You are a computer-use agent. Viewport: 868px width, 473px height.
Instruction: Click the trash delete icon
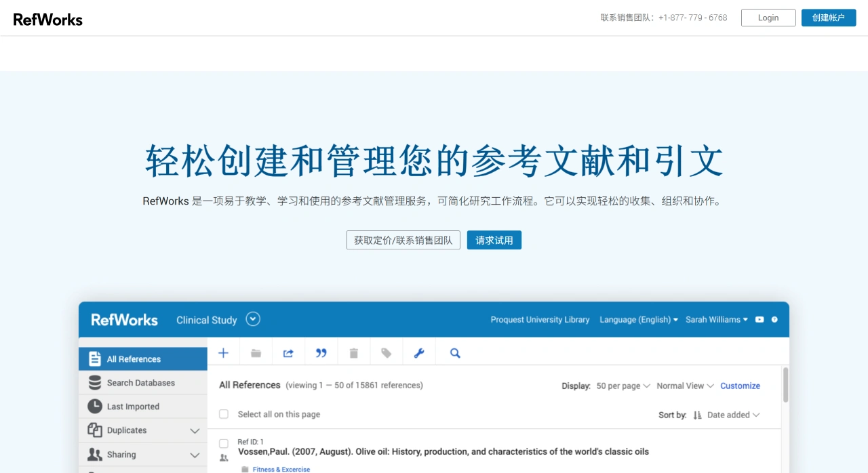[x=353, y=352]
